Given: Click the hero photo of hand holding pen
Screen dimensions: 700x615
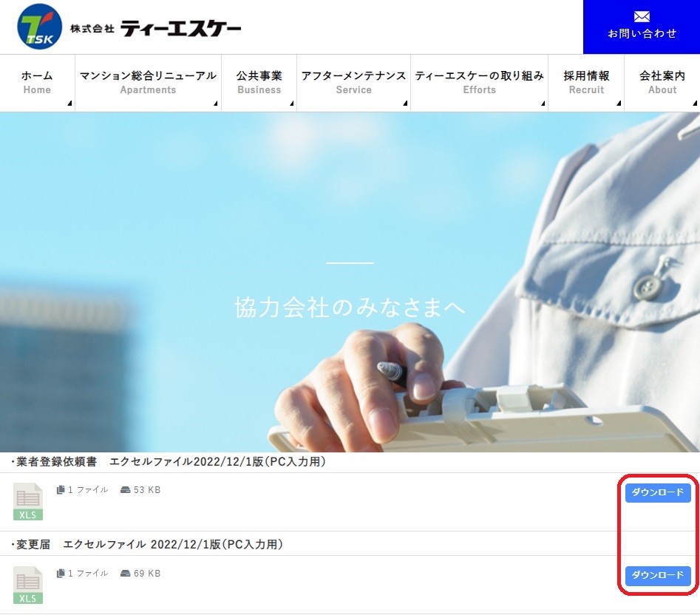Looking at the screenshot, I should click(x=350, y=282).
